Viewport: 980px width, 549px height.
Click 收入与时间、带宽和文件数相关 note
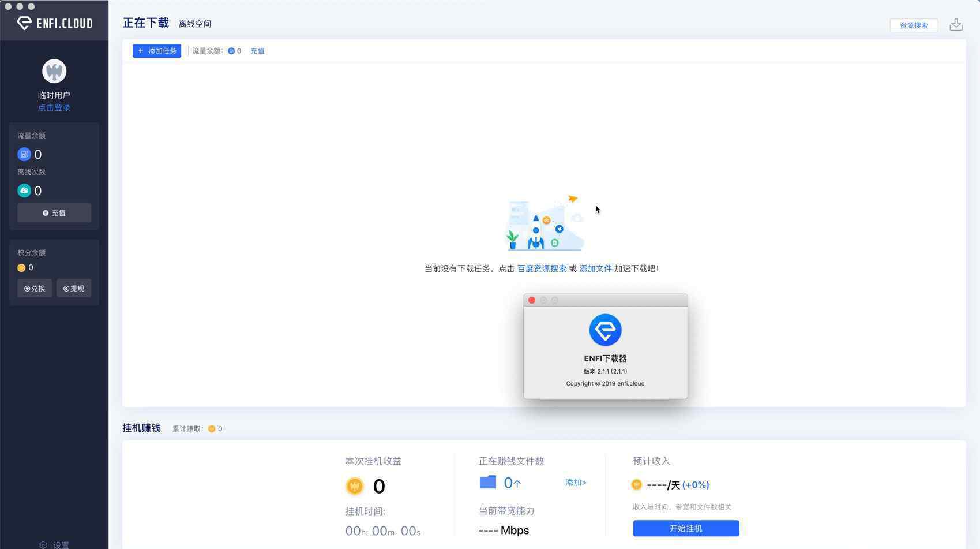(x=682, y=507)
